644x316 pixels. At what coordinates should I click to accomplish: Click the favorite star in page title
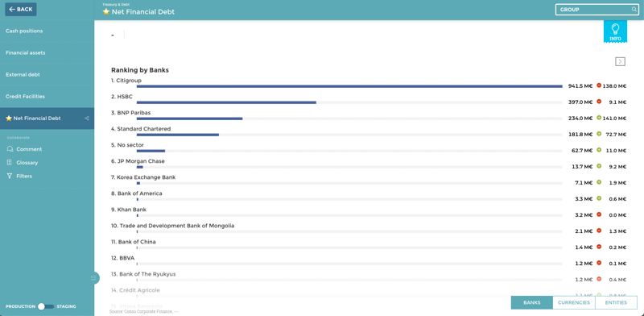(106, 12)
